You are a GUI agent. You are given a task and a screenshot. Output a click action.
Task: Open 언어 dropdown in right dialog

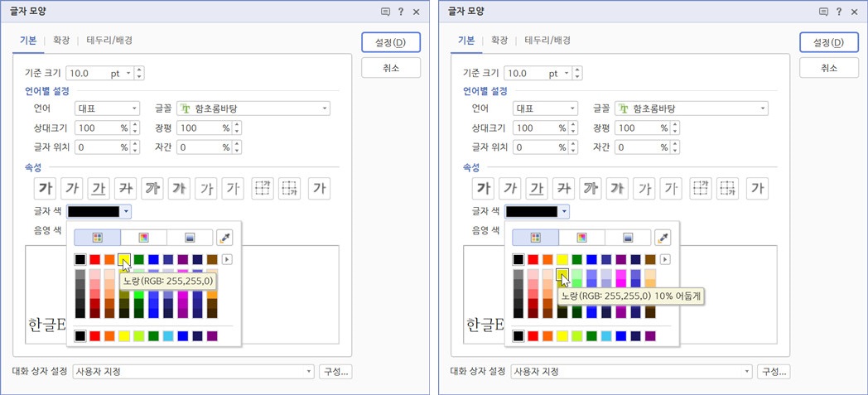[545, 108]
